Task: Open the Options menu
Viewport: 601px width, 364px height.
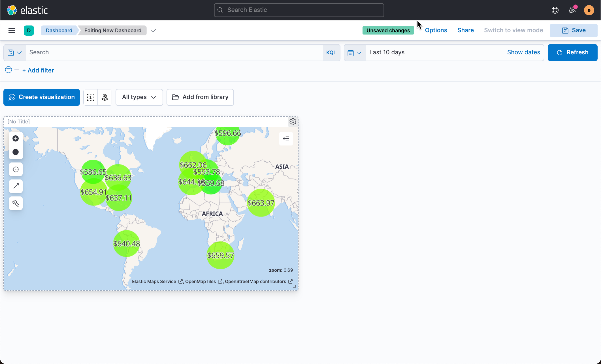Action: (436, 30)
